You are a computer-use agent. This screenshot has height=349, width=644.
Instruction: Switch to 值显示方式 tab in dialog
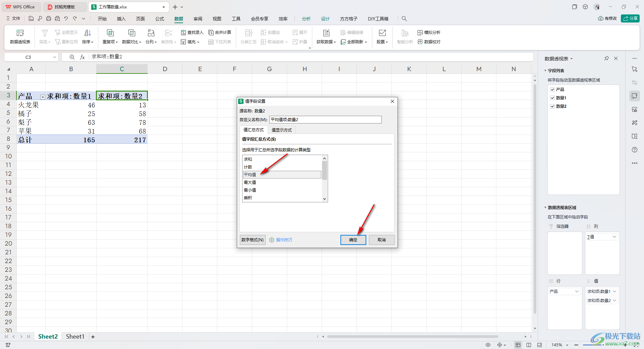[281, 130]
